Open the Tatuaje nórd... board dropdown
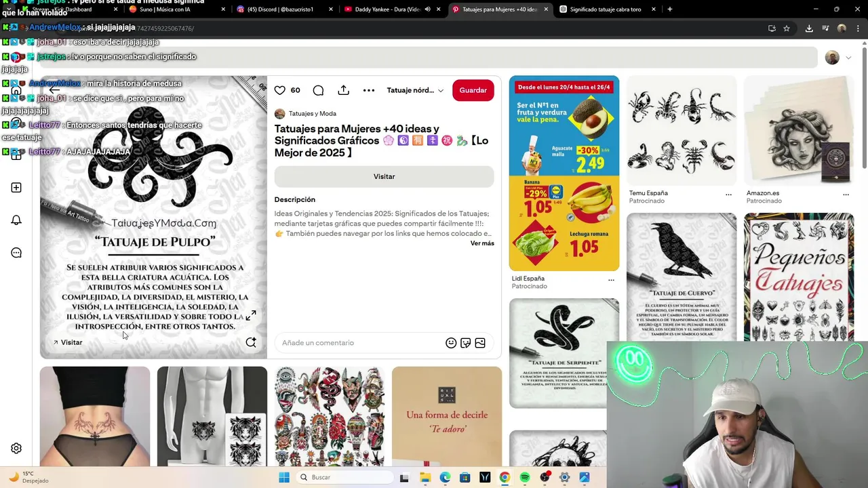Viewport: 868px width, 488px height. pyautogui.click(x=415, y=90)
